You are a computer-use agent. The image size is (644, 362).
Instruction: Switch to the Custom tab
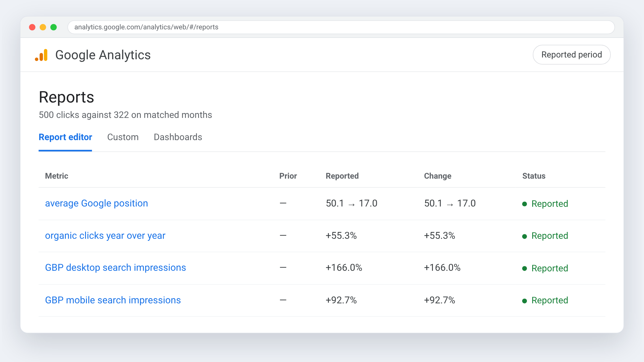123,137
